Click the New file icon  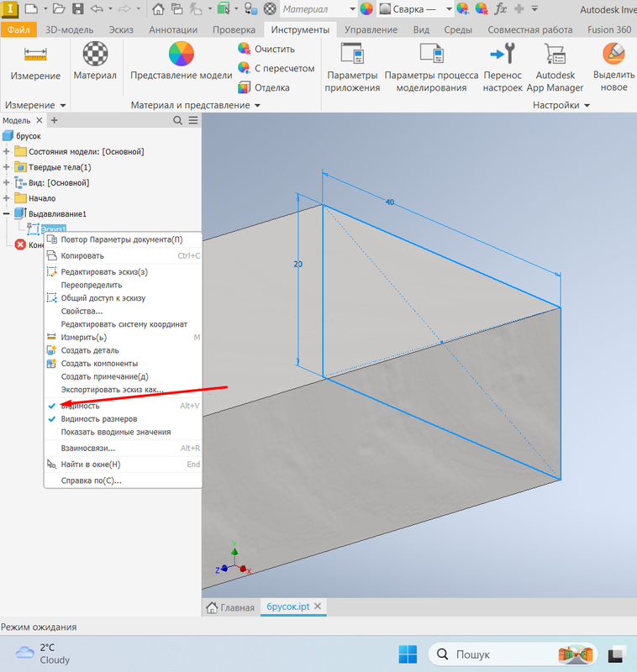pyautogui.click(x=31, y=8)
